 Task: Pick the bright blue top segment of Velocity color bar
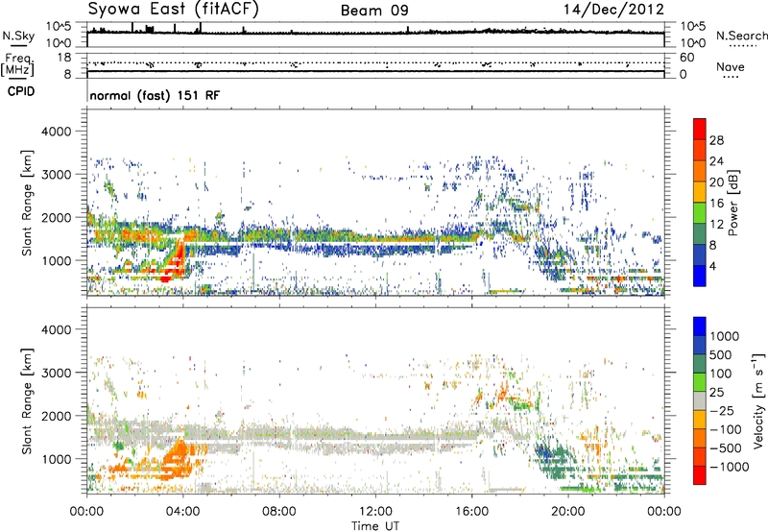(700, 326)
